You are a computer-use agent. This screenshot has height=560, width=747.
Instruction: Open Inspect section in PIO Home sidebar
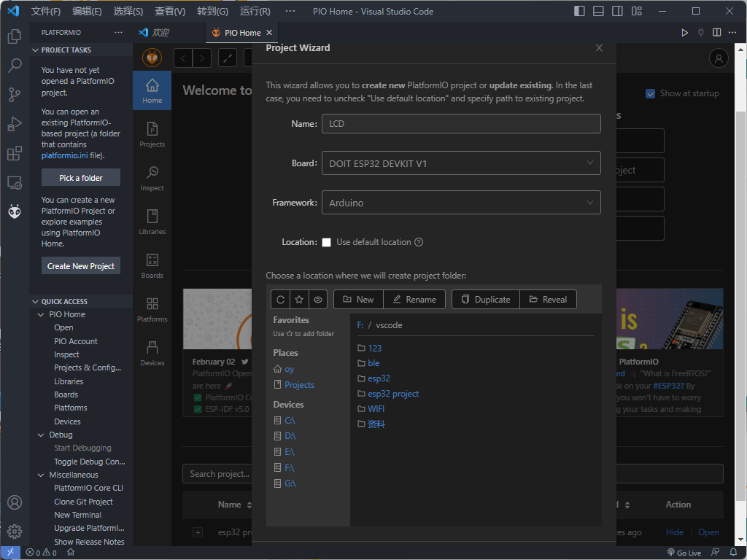click(152, 179)
